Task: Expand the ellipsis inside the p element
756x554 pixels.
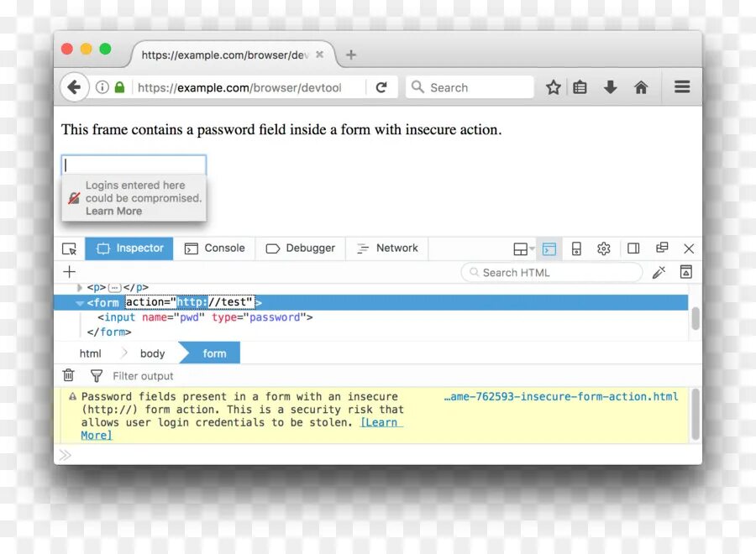Action: (114, 288)
